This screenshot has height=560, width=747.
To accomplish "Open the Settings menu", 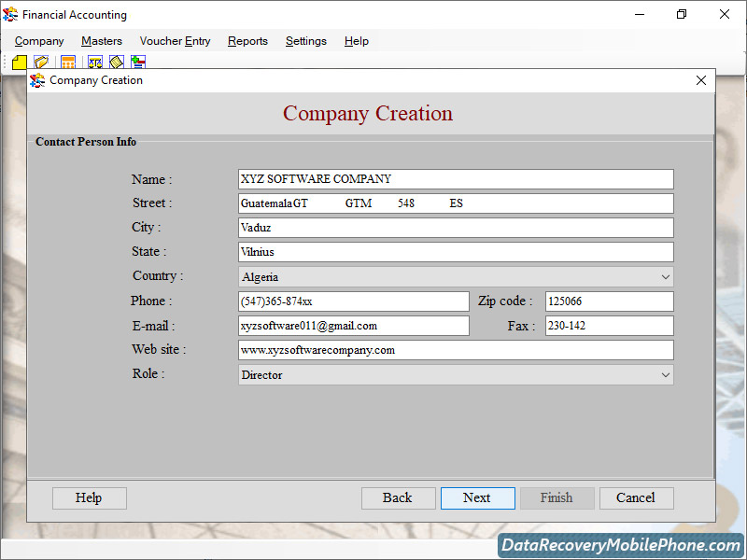I will 305,41.
